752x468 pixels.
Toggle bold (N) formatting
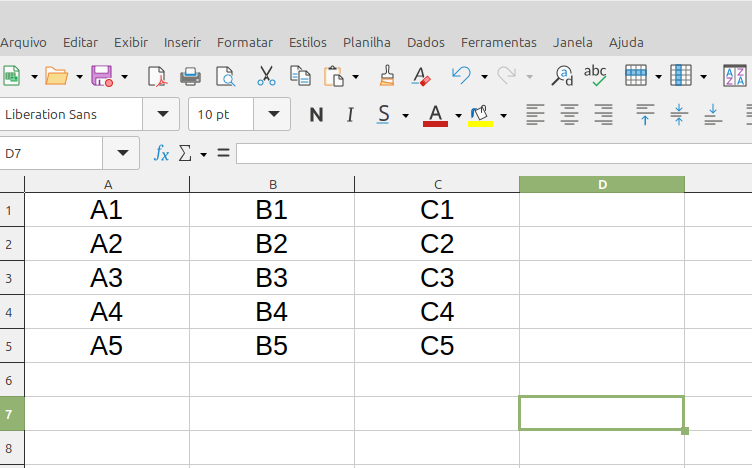point(316,115)
